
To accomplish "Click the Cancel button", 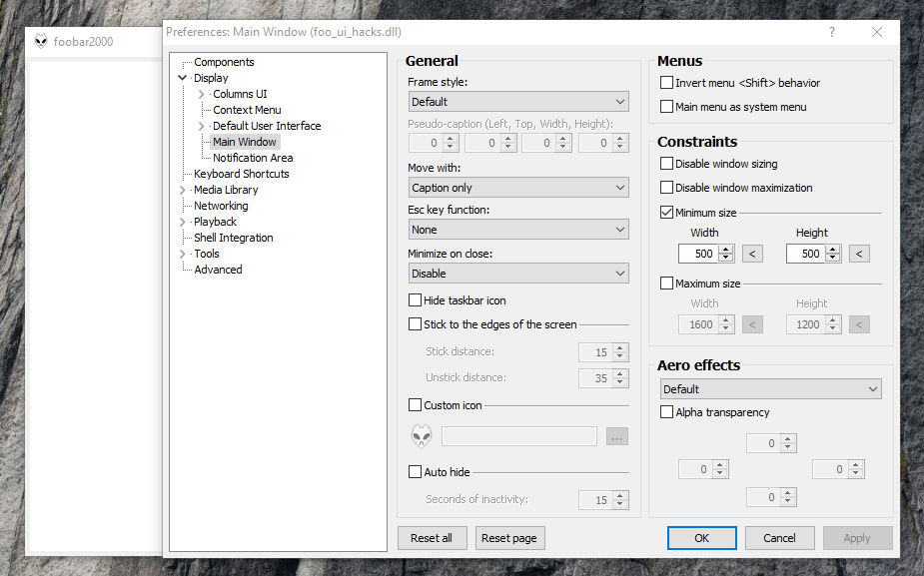I will tap(779, 538).
